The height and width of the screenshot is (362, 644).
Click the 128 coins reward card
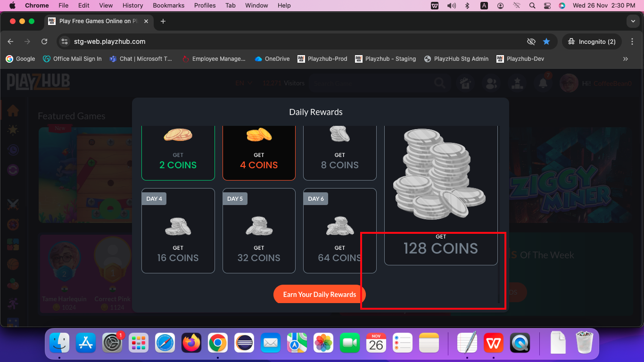point(441,195)
